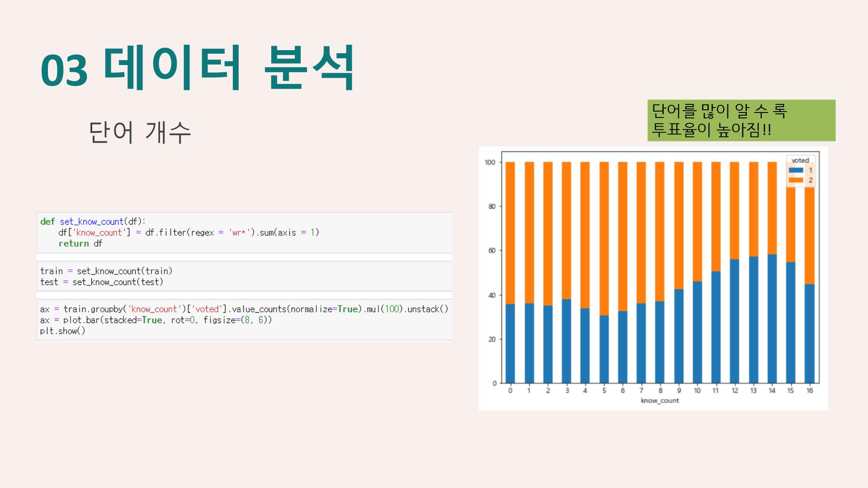Click the blue bar for know_count 0
The height and width of the screenshot is (488, 868).
point(510,343)
